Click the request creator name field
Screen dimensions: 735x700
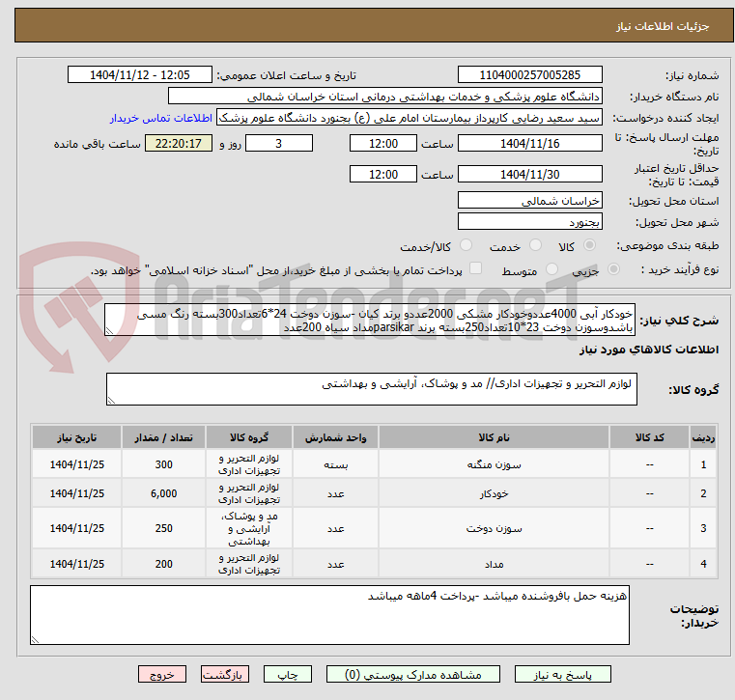(410, 118)
